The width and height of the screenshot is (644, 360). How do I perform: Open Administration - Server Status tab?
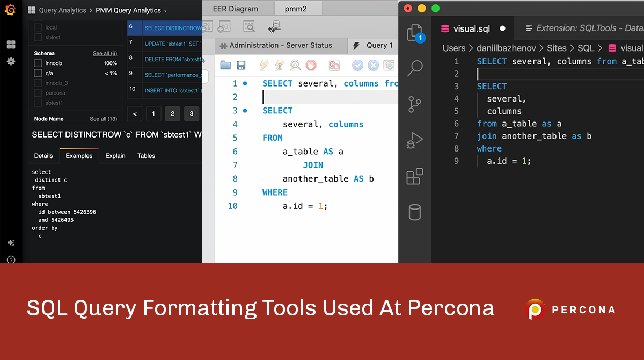click(x=281, y=45)
